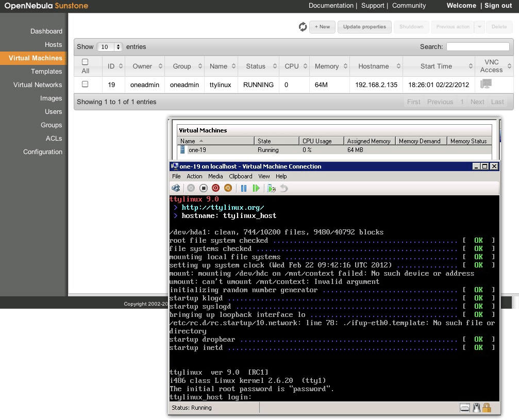
Task: Open View menu in VM Connection window
Action: [264, 176]
